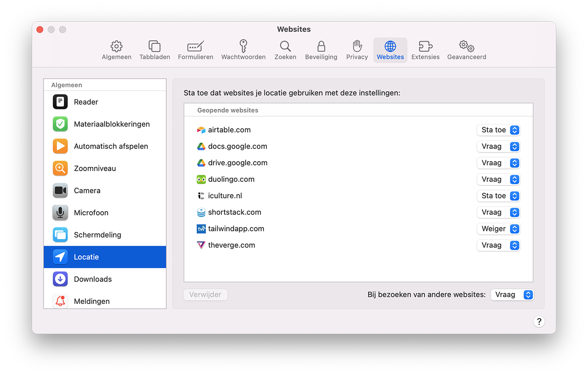Screen dimensions: 588x376
Task: Open location dropdown for theverge.com
Action: click(498, 245)
